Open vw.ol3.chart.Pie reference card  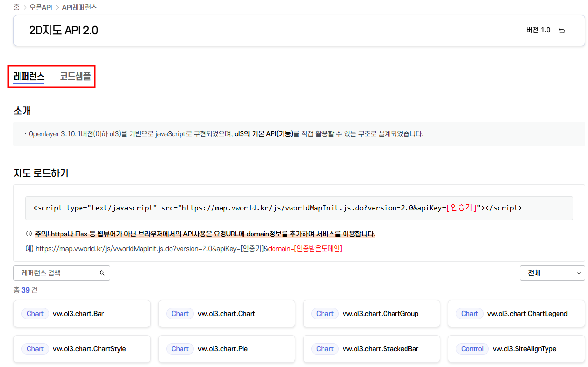coord(227,349)
